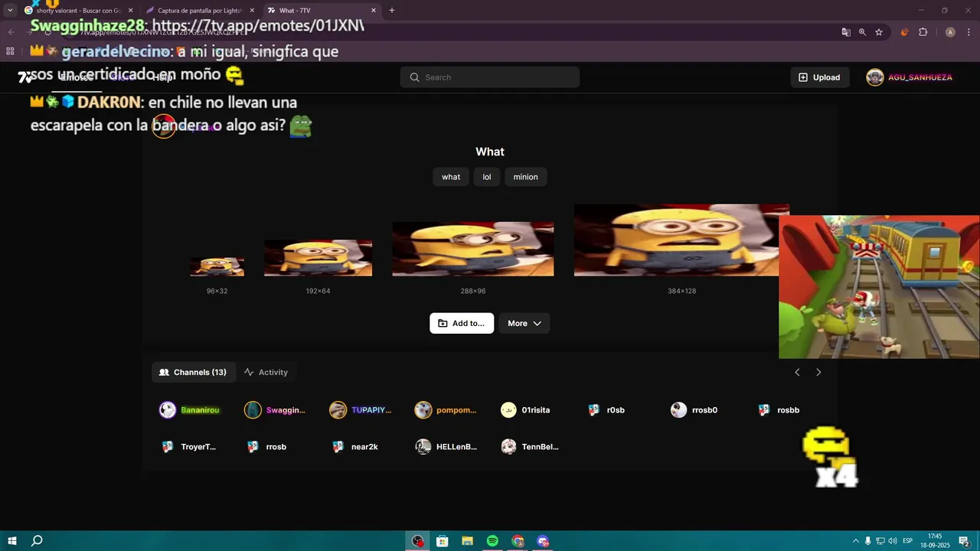Open channel TennBel...
The height and width of the screenshot is (551, 980).
(x=530, y=447)
